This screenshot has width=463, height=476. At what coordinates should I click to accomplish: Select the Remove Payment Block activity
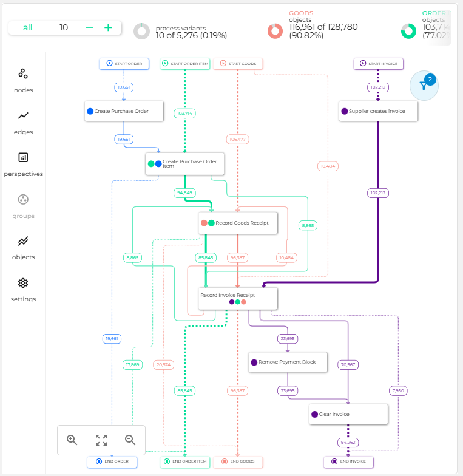click(288, 362)
